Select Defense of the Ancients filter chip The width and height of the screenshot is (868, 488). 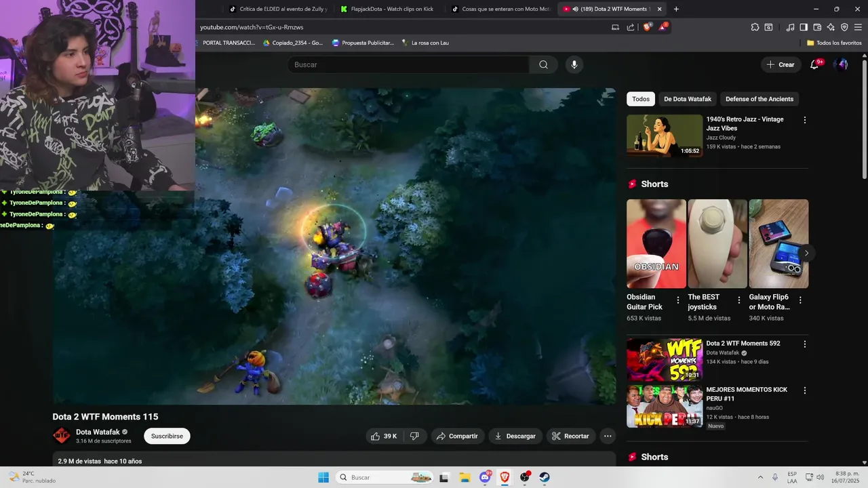[759, 99]
